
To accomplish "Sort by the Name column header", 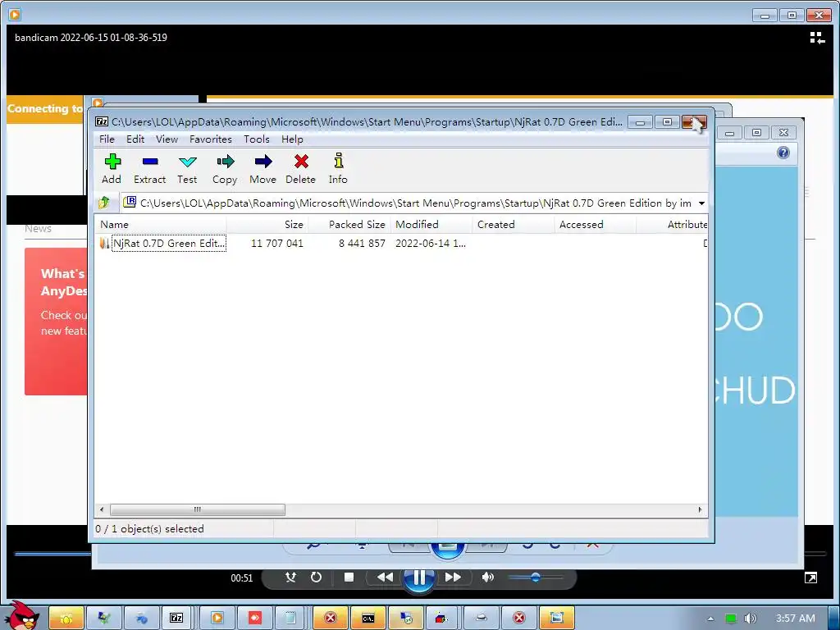I will [x=160, y=225].
